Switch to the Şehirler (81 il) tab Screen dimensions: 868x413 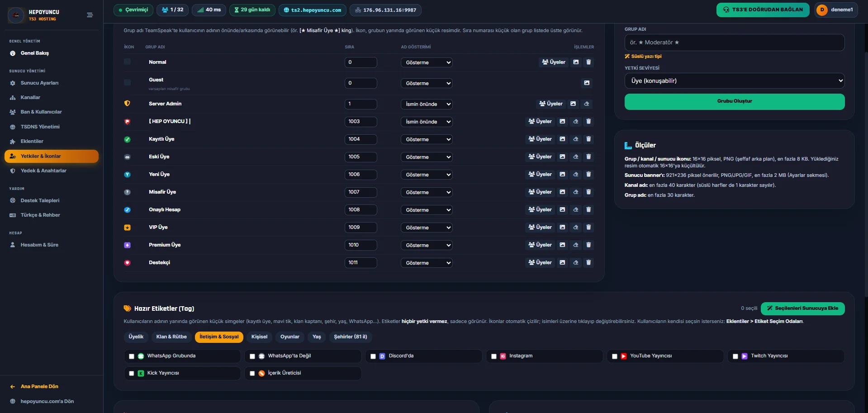pos(351,337)
